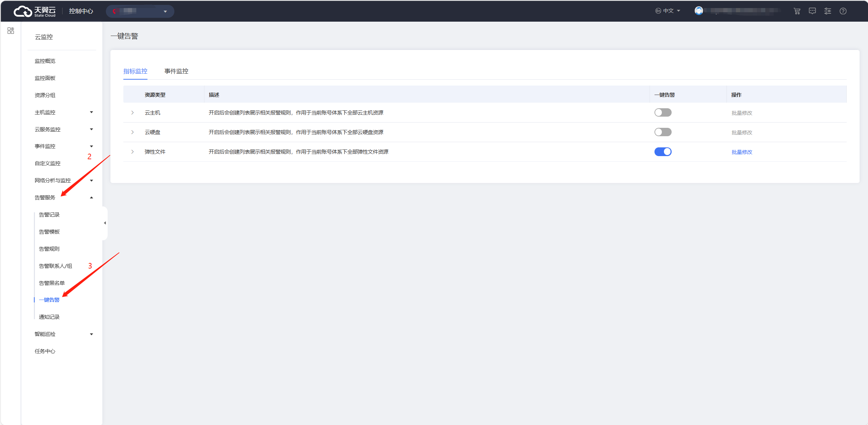Click the help question mark icon
This screenshot has width=868, height=425.
[843, 11]
